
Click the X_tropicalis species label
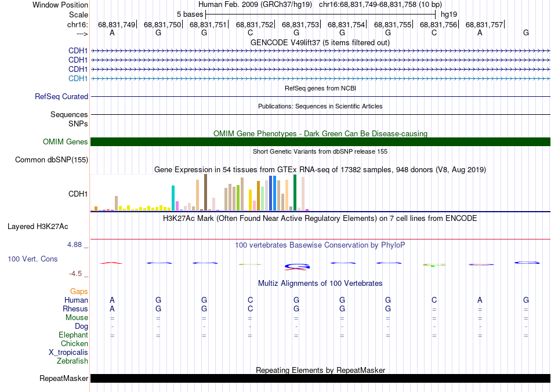pos(68,353)
